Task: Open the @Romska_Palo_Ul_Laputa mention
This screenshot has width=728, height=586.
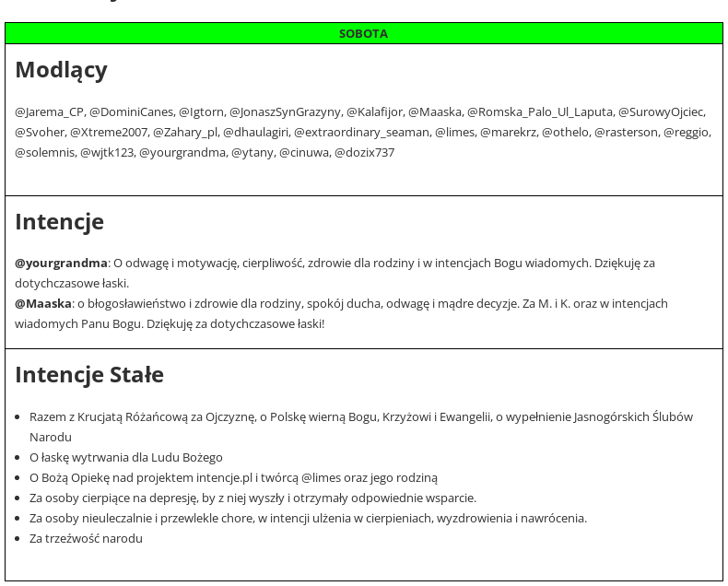Action: (539, 111)
